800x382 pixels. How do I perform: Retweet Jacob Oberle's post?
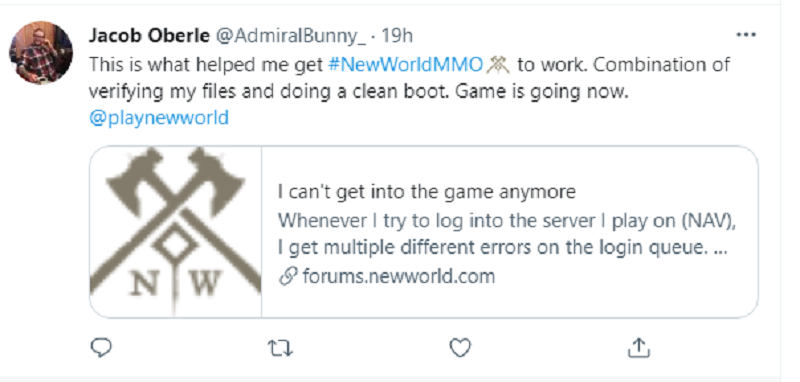[x=280, y=348]
